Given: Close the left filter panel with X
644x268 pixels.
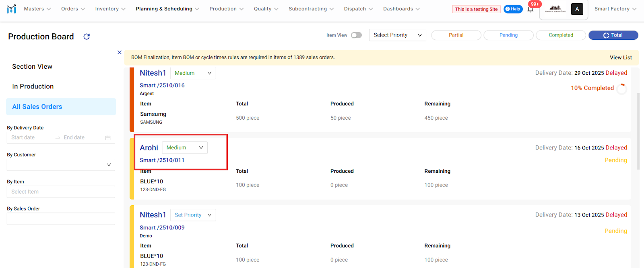Looking at the screenshot, I should click(120, 52).
